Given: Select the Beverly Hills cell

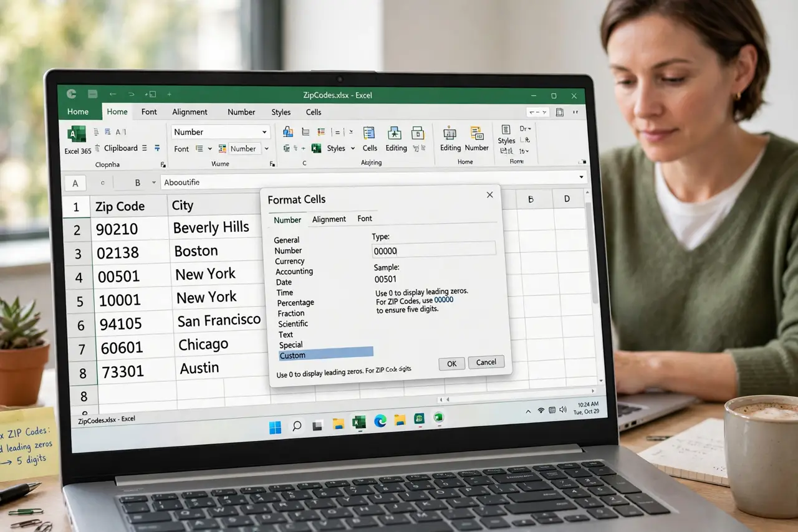Looking at the screenshot, I should tap(214, 227).
